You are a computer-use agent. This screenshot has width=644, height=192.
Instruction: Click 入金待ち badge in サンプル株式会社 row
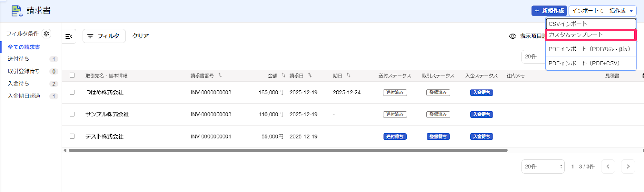coord(481,114)
